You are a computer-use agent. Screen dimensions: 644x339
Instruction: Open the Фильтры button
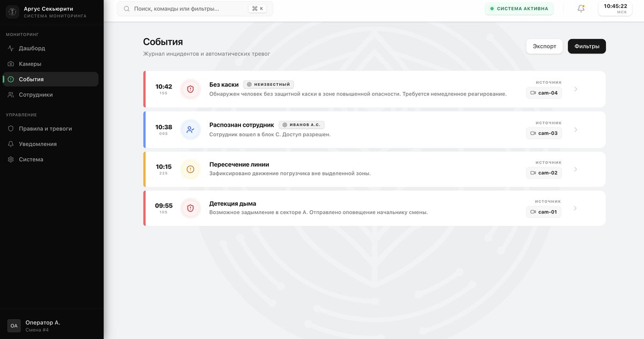(x=587, y=46)
